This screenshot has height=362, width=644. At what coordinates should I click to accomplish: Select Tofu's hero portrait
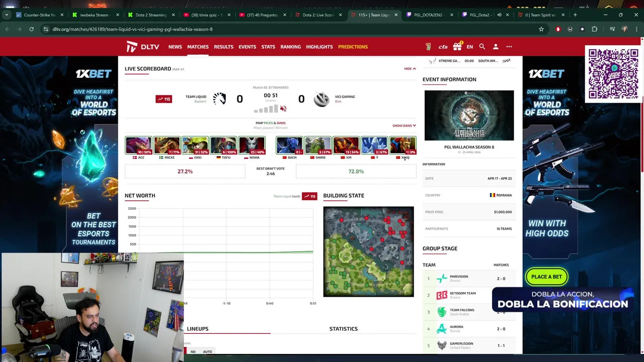point(223,146)
